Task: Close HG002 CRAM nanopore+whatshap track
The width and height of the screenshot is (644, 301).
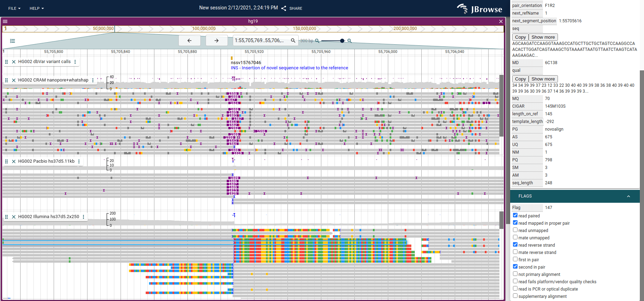Action: [14, 80]
